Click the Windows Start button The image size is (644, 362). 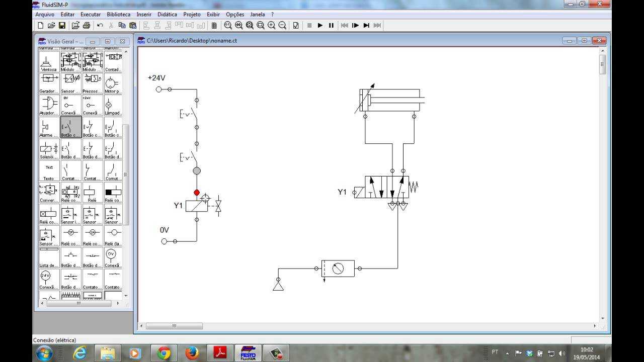coord(44,353)
